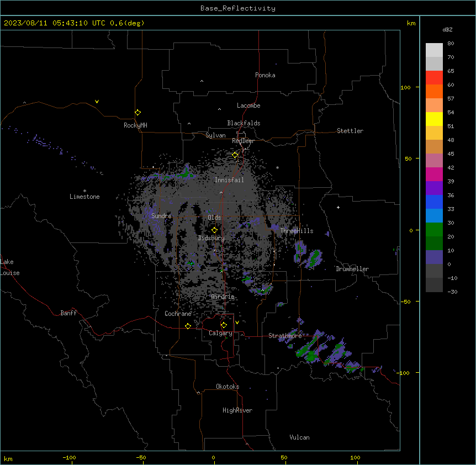Image resolution: width=476 pixels, height=465 pixels.
Task: Click the slate-blue 10 dBZ legend swatch
Action: 434,257
